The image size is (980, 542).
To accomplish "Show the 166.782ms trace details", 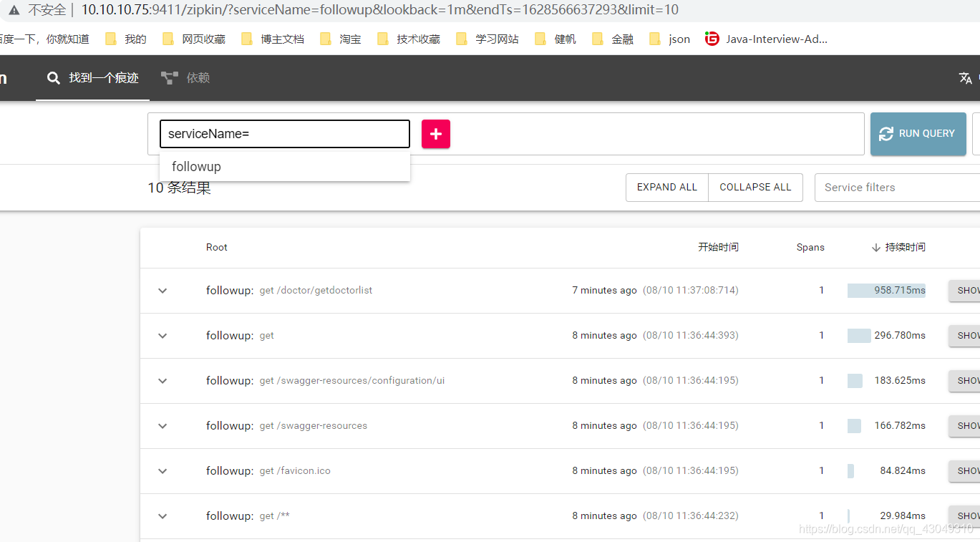I will tap(964, 426).
